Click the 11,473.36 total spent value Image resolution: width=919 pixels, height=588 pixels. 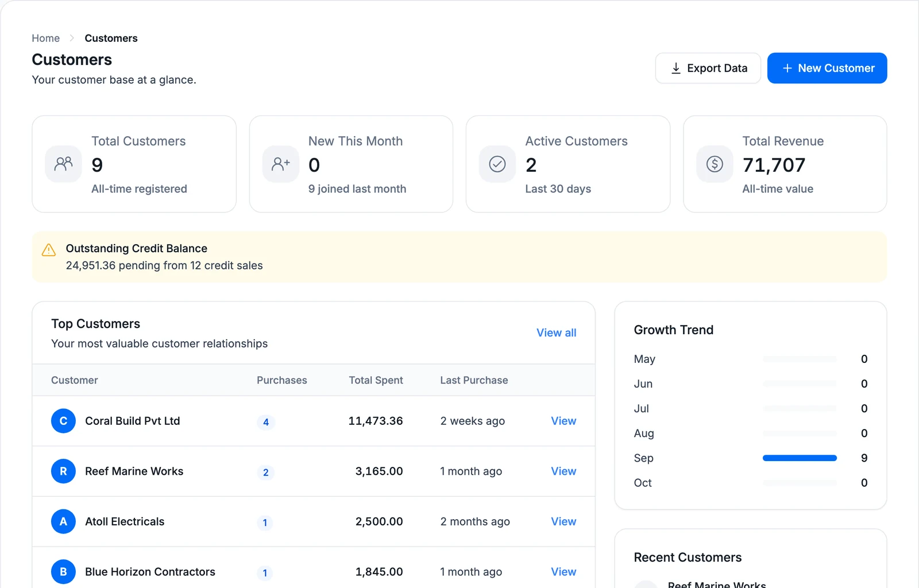point(376,421)
